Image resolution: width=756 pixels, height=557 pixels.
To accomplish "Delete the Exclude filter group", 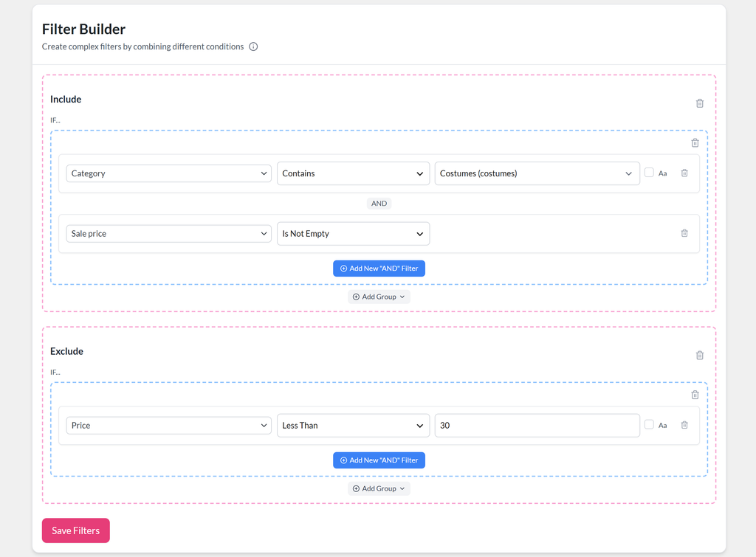I will coord(695,395).
